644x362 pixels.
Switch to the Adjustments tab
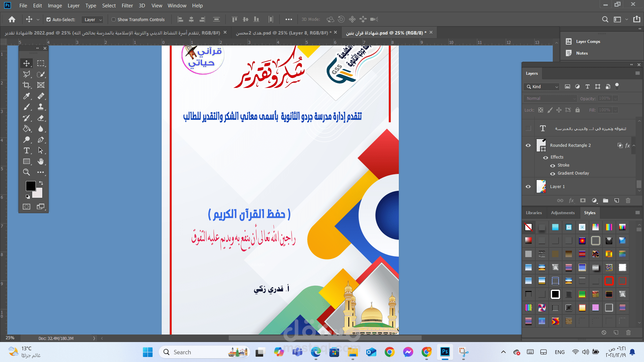pos(562,213)
